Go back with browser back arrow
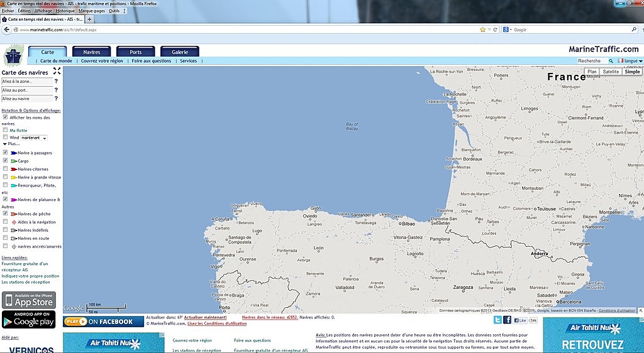The image size is (644, 353). pos(6,30)
